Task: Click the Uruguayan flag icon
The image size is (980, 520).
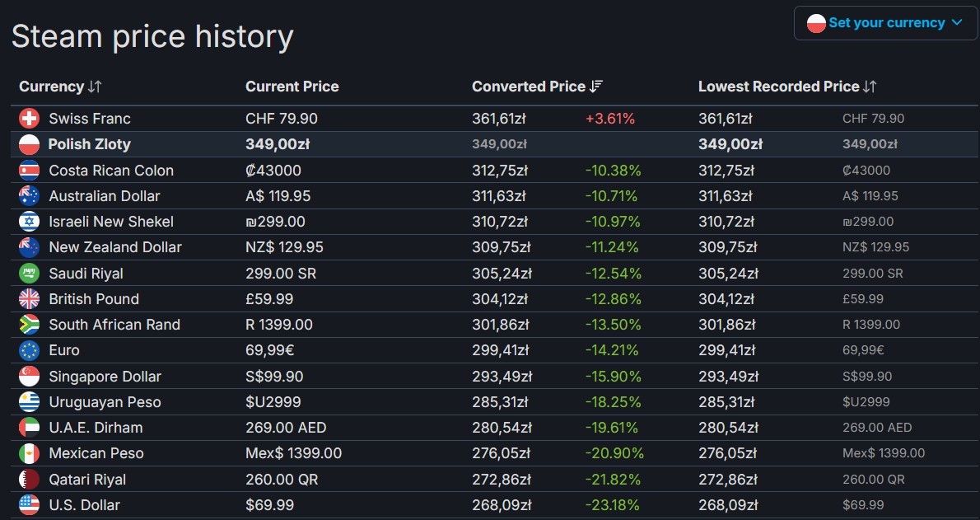Action: (30, 401)
